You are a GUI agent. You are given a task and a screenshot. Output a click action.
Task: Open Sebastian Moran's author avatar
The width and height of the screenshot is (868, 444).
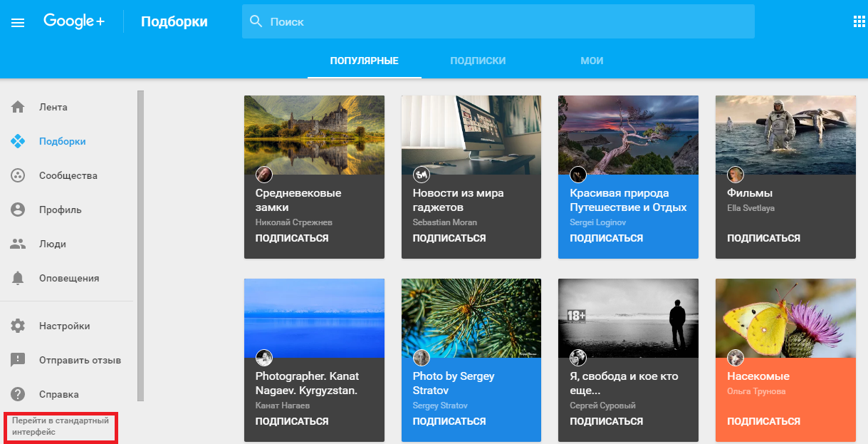(422, 175)
